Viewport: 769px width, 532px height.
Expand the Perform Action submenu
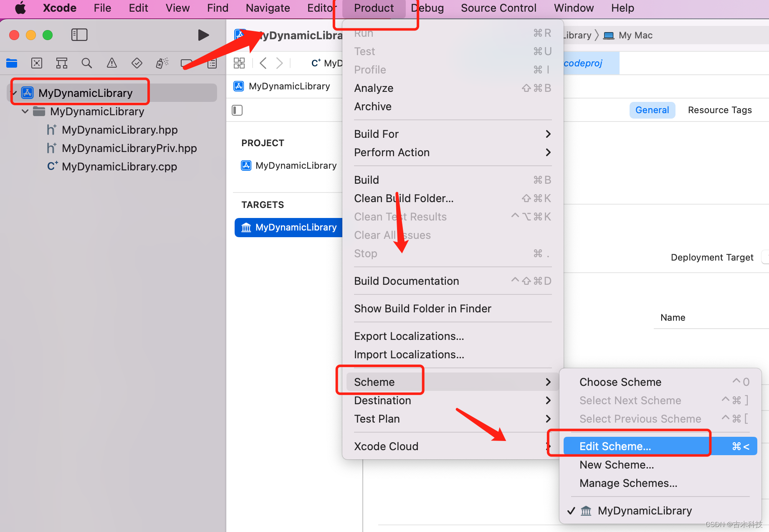(x=453, y=152)
